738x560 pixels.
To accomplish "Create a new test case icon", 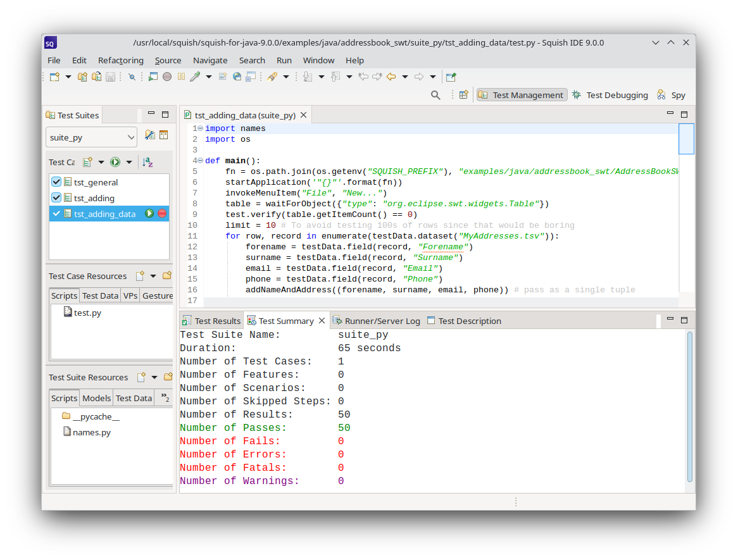I will [88, 163].
